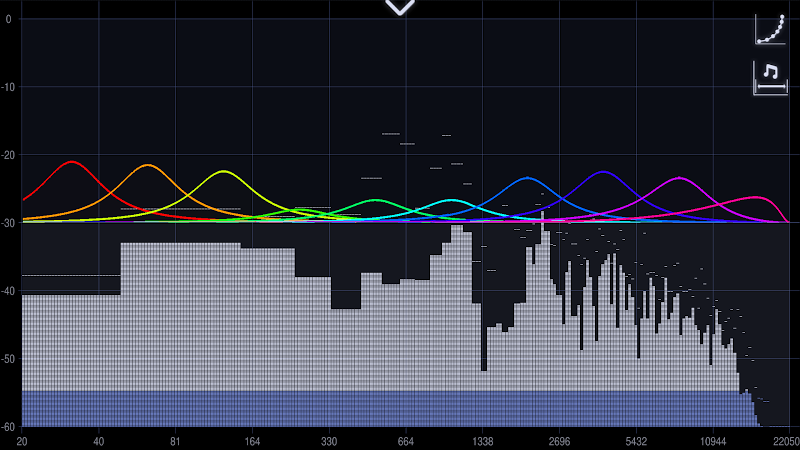800x450 pixels.
Task: Select the orange EQ band curve peak
Action: click(147, 165)
